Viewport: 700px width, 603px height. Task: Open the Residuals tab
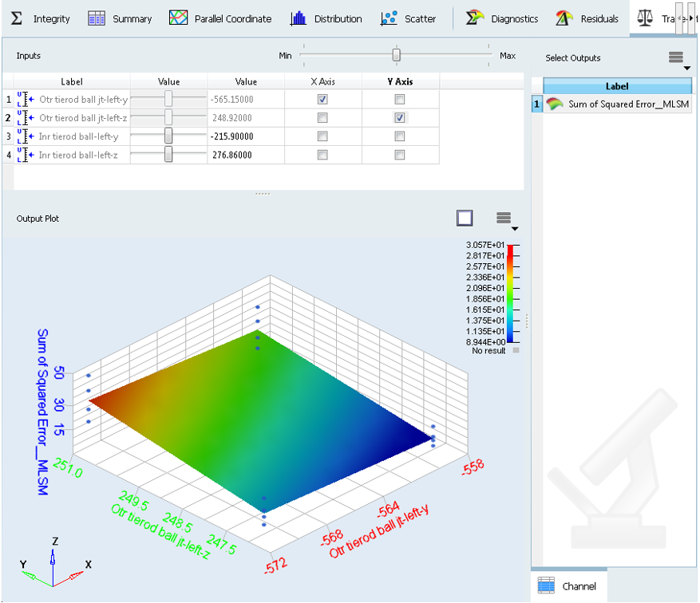(587, 18)
